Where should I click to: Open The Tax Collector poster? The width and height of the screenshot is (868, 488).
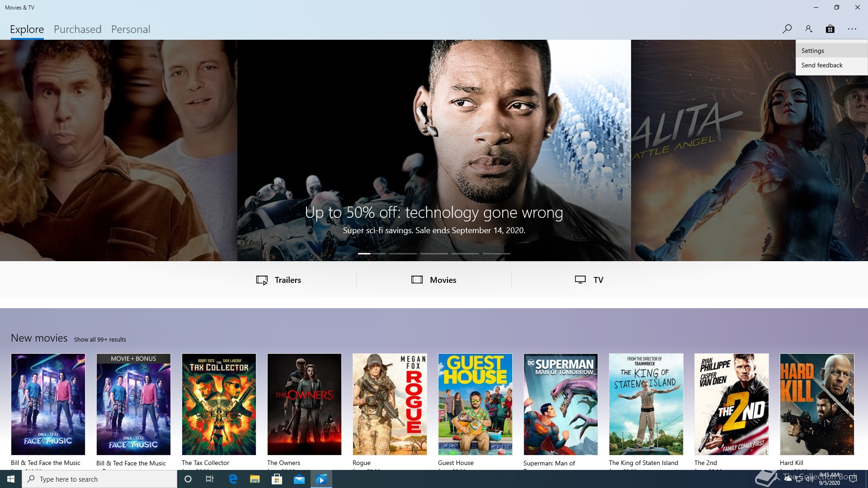click(219, 404)
